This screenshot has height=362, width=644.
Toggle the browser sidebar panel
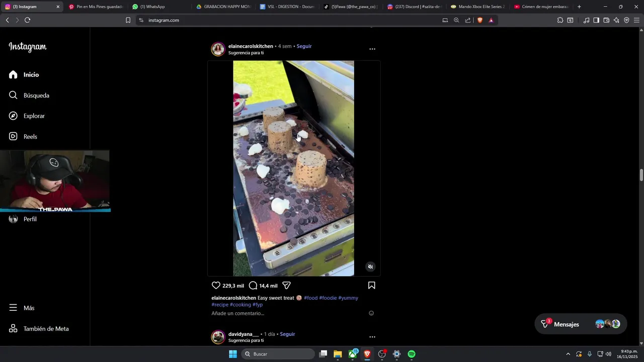click(x=596, y=20)
